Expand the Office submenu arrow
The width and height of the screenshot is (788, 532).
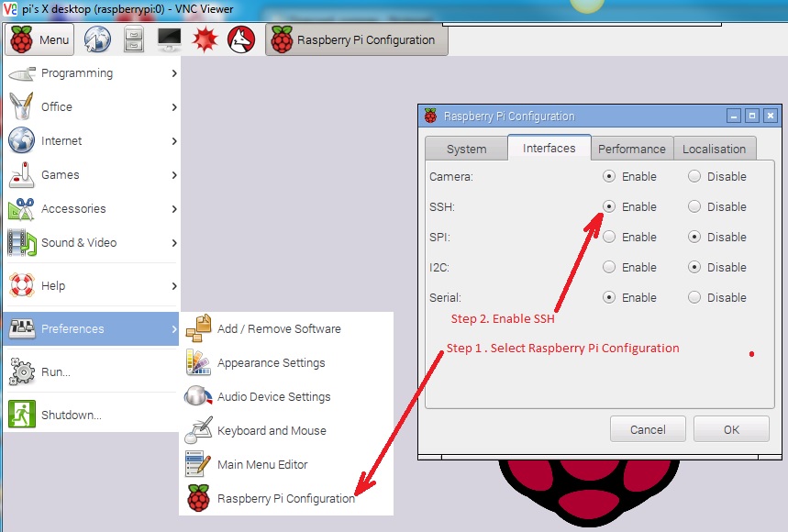[174, 107]
